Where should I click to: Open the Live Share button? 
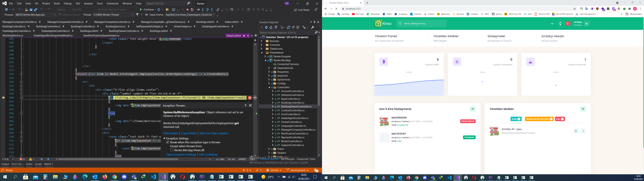coord(302,10)
